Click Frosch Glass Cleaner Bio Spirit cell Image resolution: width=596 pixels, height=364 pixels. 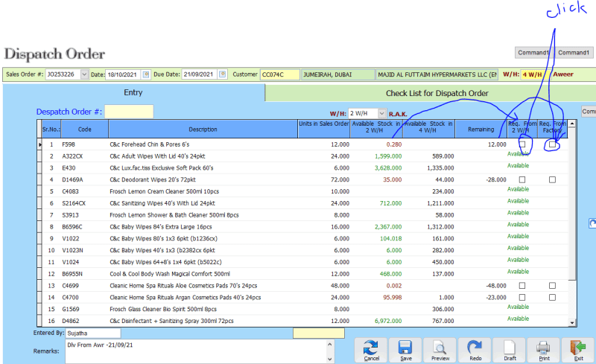(x=163, y=309)
